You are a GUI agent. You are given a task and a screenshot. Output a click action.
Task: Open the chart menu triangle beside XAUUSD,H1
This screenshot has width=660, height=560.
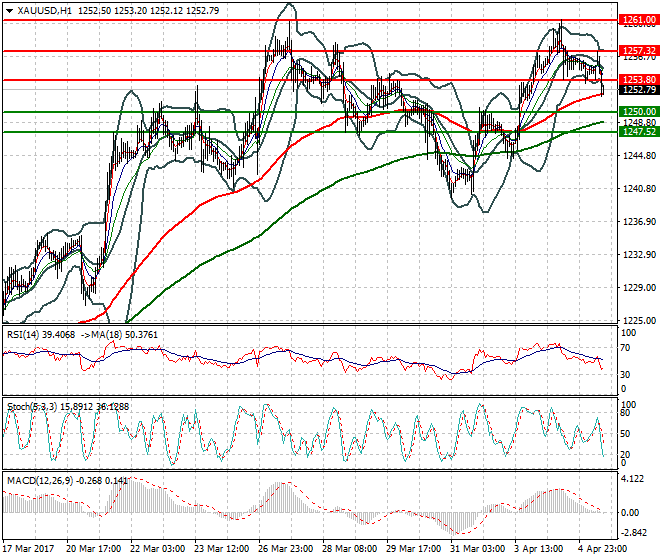click(9, 11)
